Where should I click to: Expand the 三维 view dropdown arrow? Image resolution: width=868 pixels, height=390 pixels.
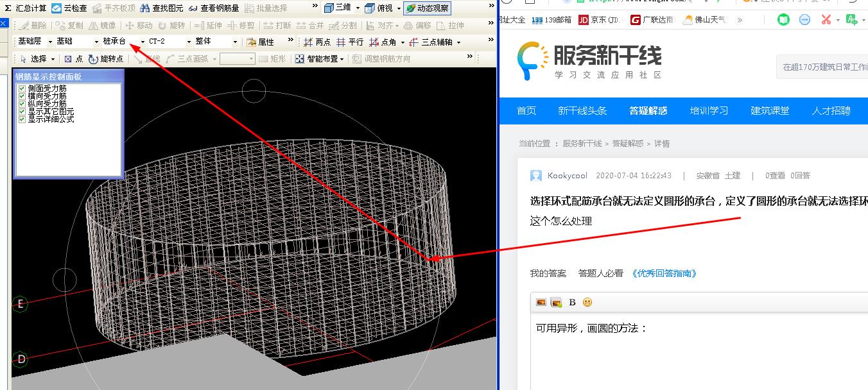(x=358, y=9)
